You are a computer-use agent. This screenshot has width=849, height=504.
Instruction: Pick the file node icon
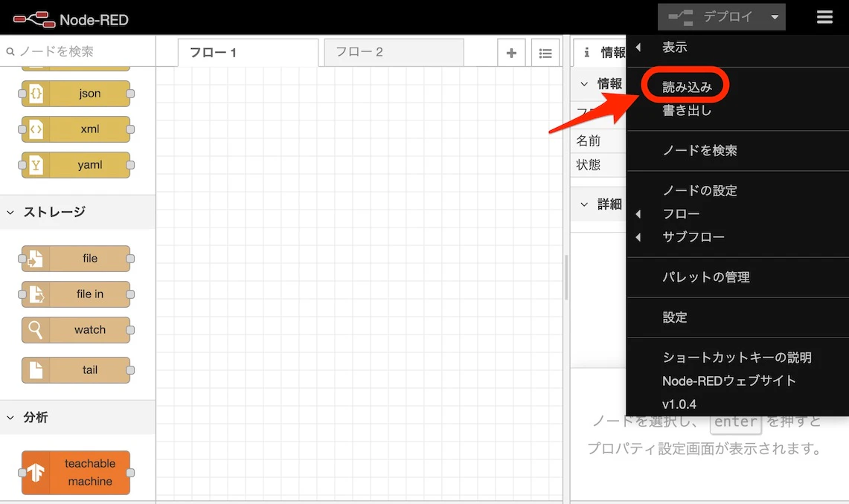(36, 259)
